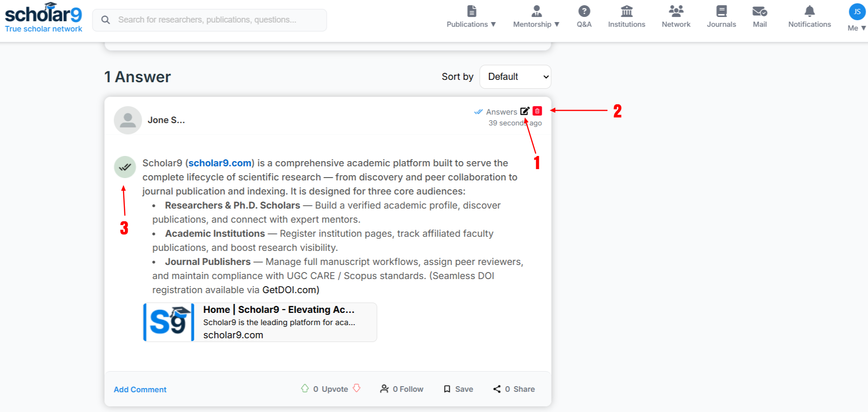Open the Mail inbox
Screen dimensions: 868x412
pyautogui.click(x=760, y=17)
